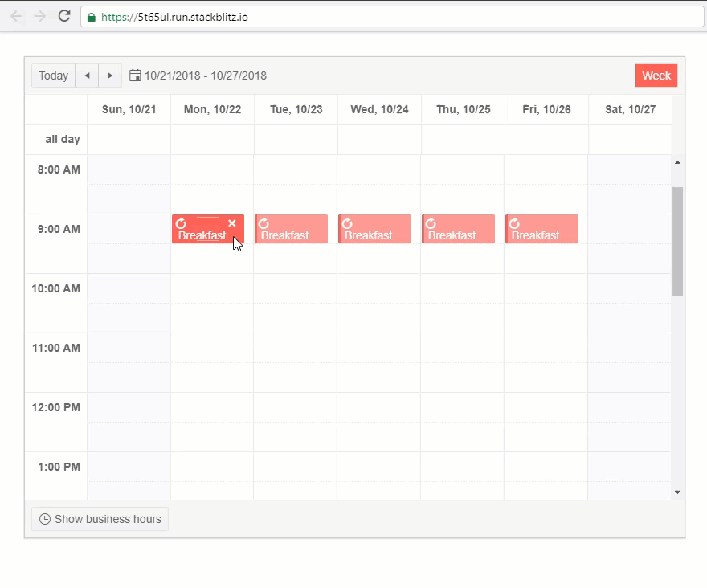Click the vertical scrollbar thumb
The height and width of the screenshot is (588, 707).
677,241
